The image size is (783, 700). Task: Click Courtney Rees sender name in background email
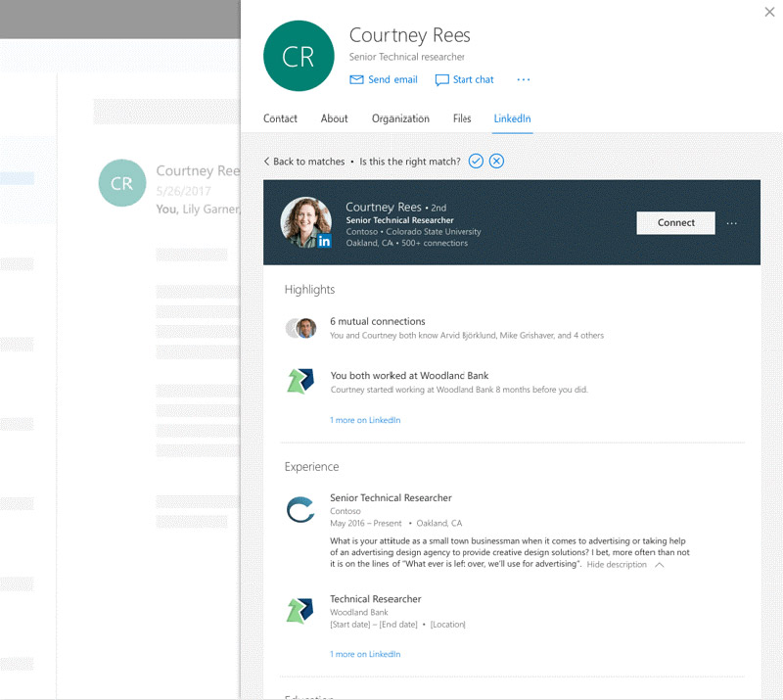point(199,171)
